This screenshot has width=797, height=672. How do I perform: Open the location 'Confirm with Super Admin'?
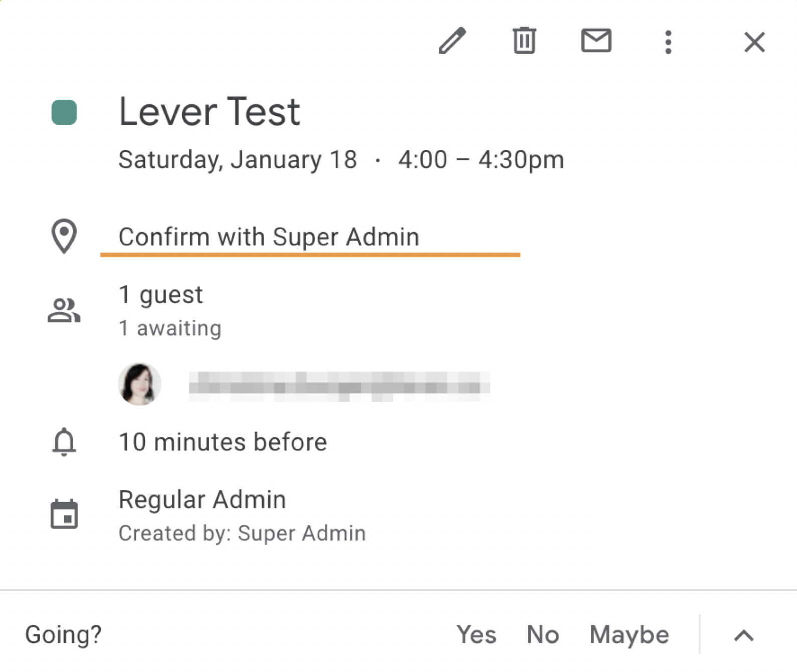[269, 236]
